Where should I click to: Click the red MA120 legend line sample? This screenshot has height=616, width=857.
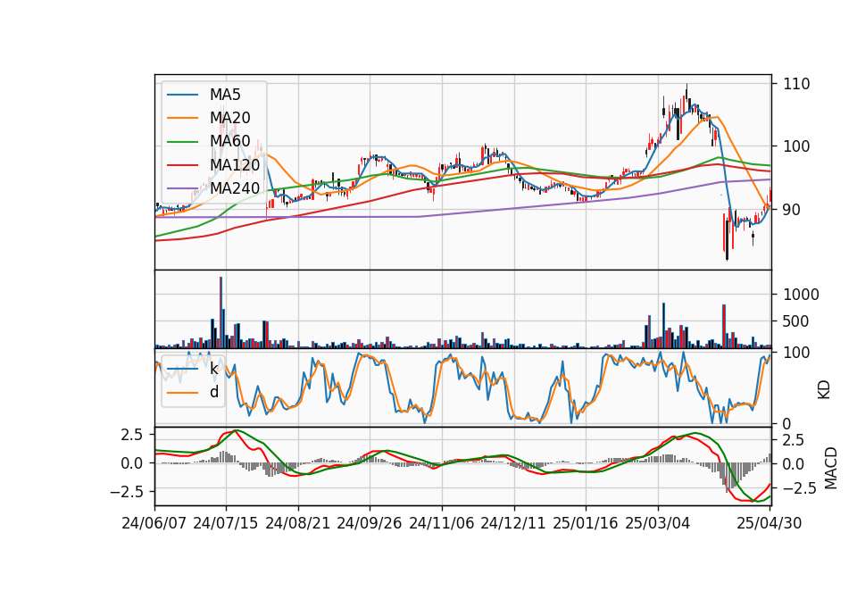(182, 165)
